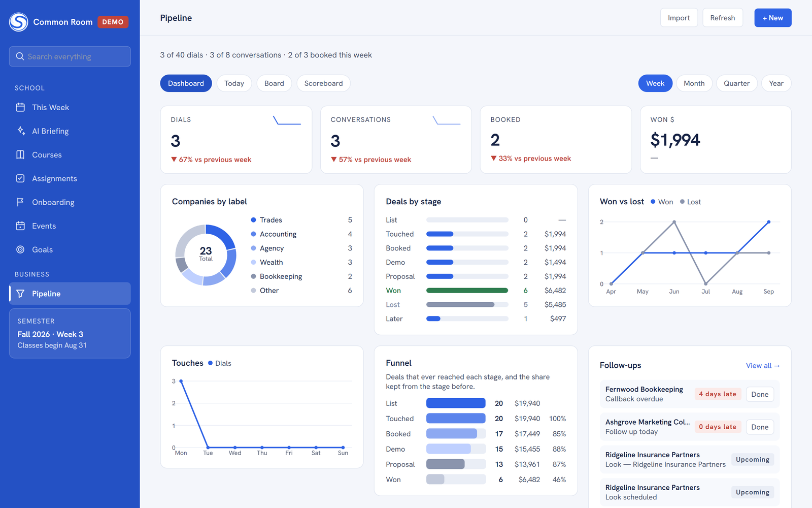Click the Semester Fall 2026 card
812x508 pixels.
click(70, 333)
